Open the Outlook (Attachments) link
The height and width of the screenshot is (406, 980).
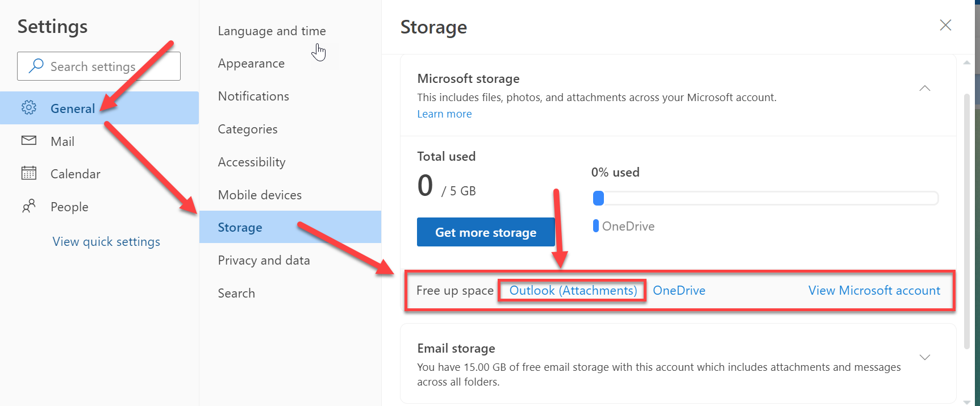pos(573,291)
